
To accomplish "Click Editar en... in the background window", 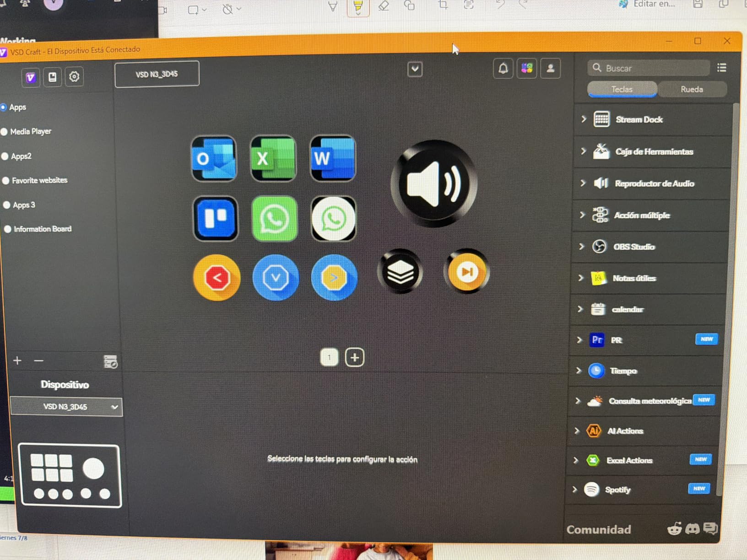I will pyautogui.click(x=654, y=4).
